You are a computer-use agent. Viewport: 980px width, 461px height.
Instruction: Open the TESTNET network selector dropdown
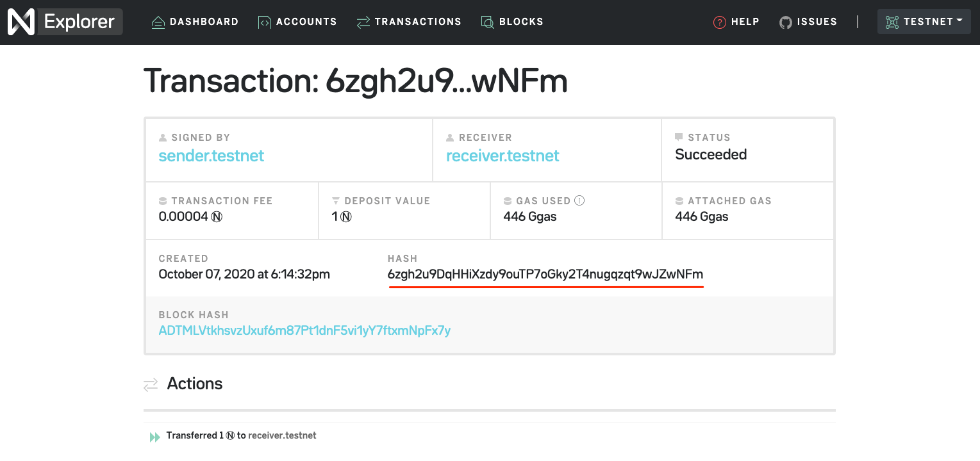924,21
